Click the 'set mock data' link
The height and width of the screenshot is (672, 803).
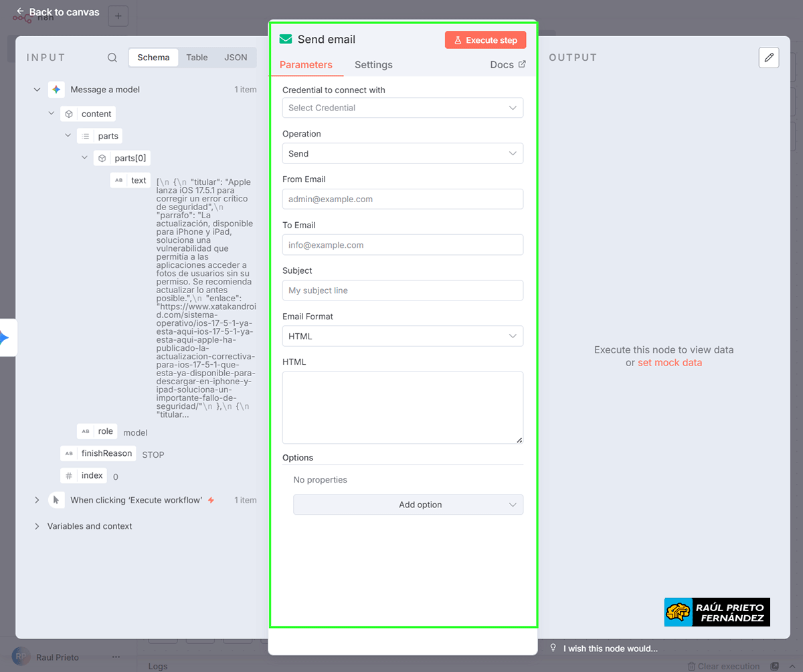669,362
